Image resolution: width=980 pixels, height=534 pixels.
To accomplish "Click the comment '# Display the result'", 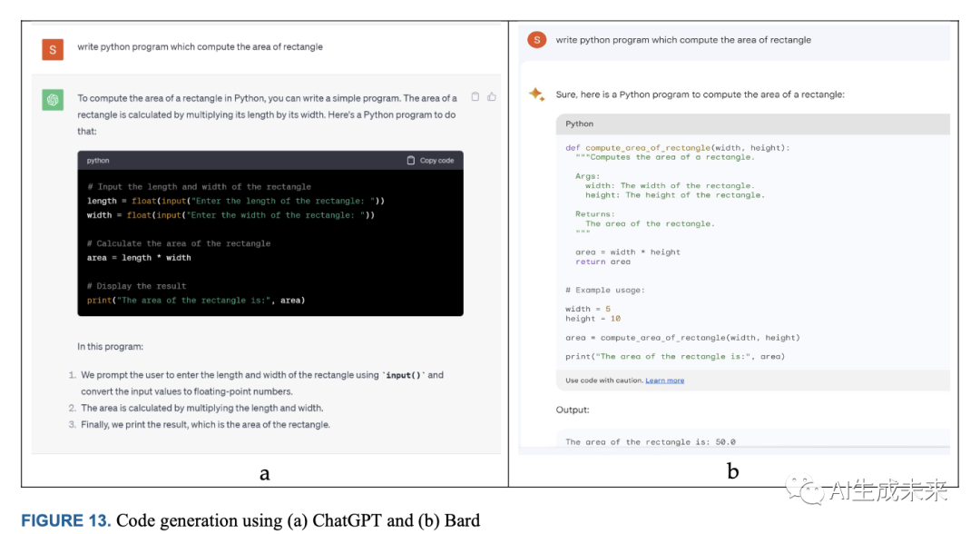I will [136, 286].
